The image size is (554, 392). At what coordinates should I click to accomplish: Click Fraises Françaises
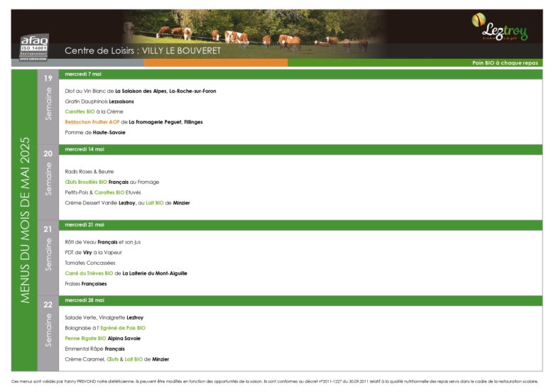tap(86, 284)
